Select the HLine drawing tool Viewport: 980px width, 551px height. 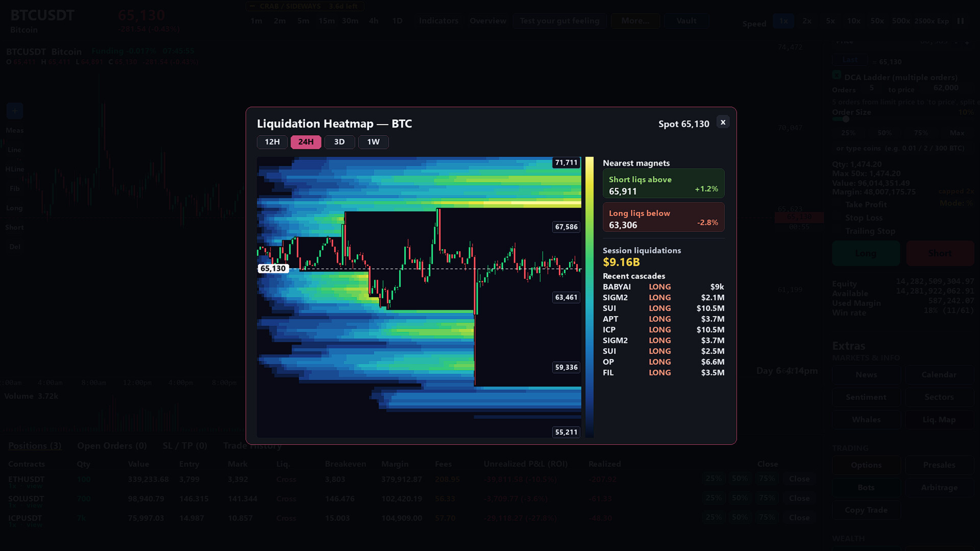pyautogui.click(x=15, y=169)
